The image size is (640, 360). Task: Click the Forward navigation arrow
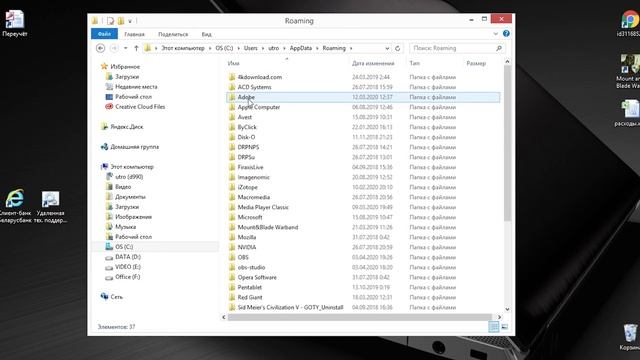click(x=114, y=48)
